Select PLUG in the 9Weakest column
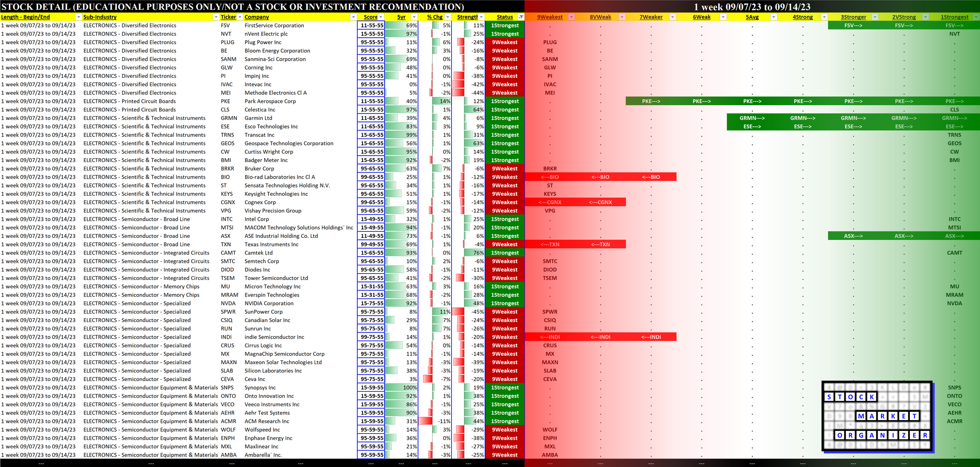The image size is (980, 467). pyautogui.click(x=550, y=42)
